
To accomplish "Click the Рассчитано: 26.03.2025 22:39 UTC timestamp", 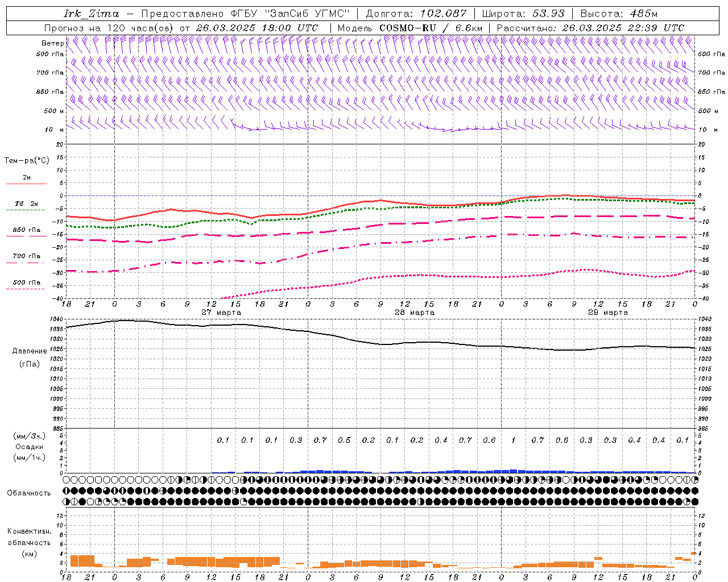I will pyautogui.click(x=590, y=28).
